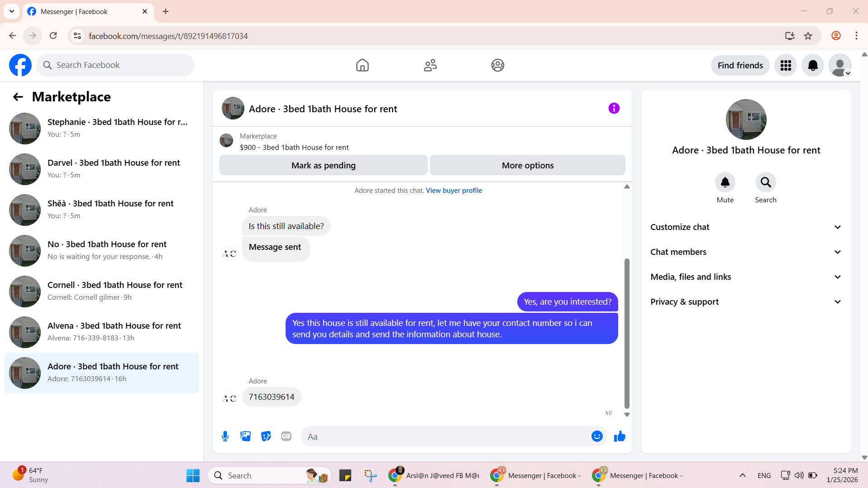This screenshot has width=868, height=488.
Task: Open Stephanie's house rent conversation
Action: point(102,129)
